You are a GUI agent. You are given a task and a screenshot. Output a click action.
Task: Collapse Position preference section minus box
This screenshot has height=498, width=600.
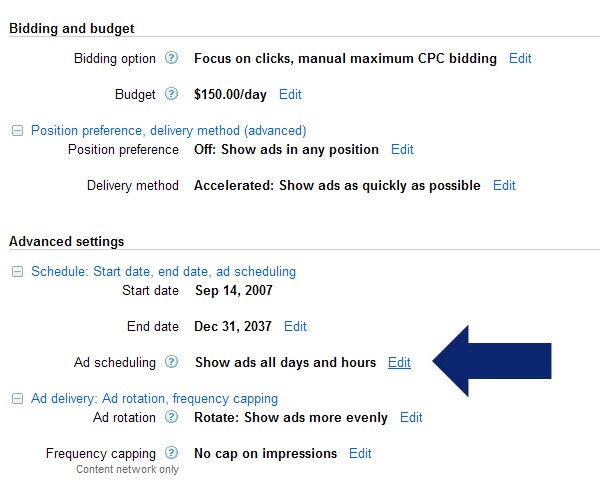[x=17, y=131]
